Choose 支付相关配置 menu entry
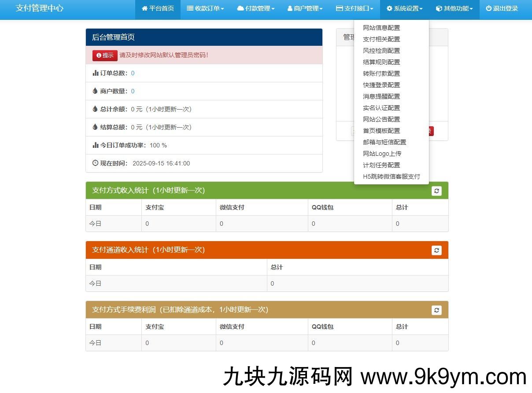 (381, 39)
